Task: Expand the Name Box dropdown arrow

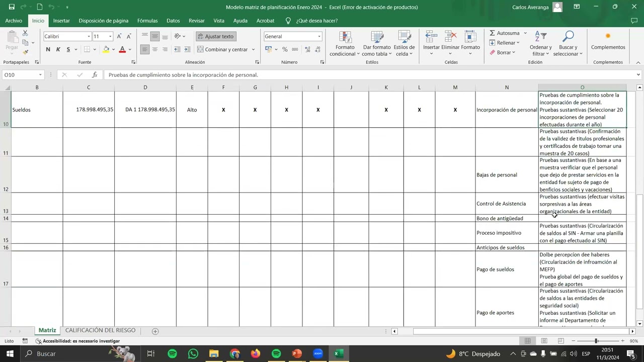Action: [40, 75]
